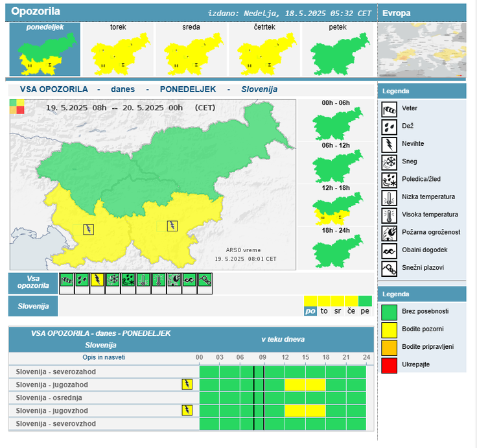Image resolution: width=477 pixels, height=448 pixels.
Task: Click Visoka temperatura legend icon
Action: click(389, 215)
